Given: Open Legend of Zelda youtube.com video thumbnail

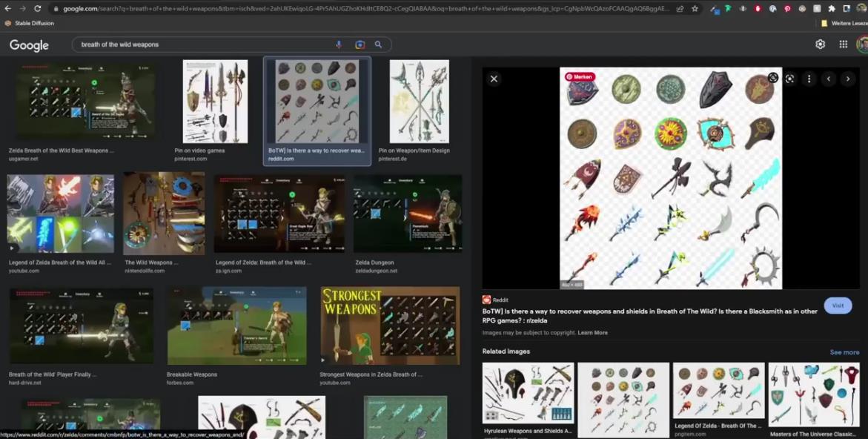Looking at the screenshot, I should [60, 214].
